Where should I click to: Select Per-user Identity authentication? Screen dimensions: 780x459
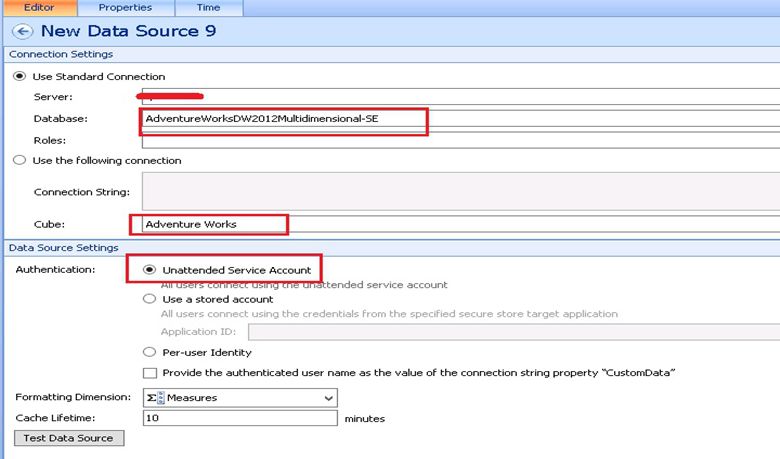[x=149, y=352]
